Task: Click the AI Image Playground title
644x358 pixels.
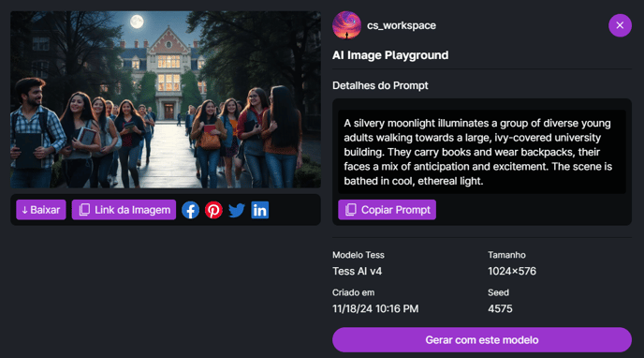Action: pos(390,55)
